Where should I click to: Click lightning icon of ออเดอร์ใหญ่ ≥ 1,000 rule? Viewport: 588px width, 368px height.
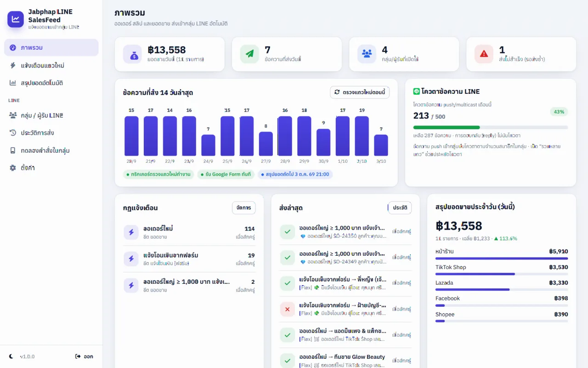click(131, 286)
